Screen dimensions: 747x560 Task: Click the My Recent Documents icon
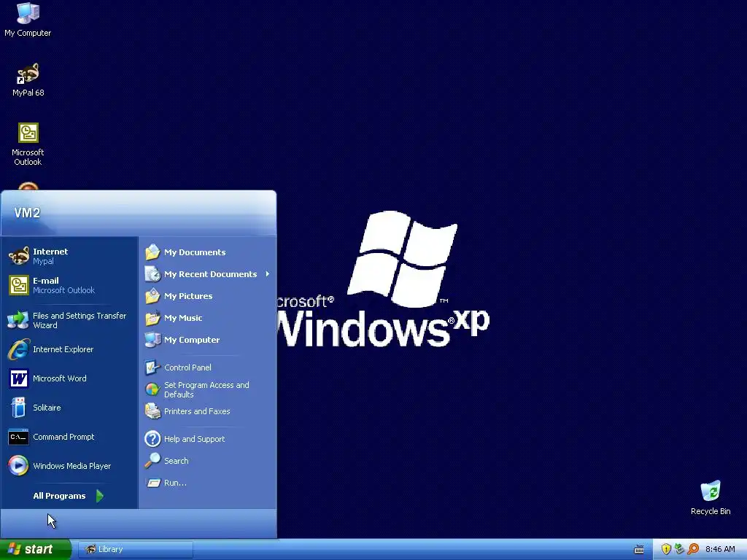point(152,274)
